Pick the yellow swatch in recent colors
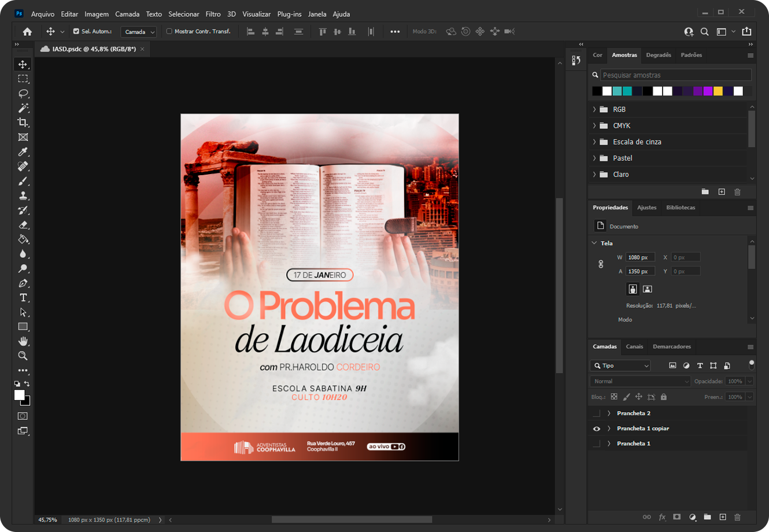Image resolution: width=769 pixels, height=532 pixels. click(718, 91)
